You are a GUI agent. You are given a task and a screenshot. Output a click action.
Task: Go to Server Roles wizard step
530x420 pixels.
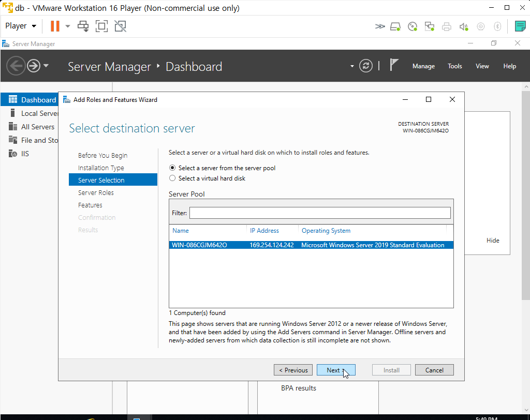tap(96, 192)
